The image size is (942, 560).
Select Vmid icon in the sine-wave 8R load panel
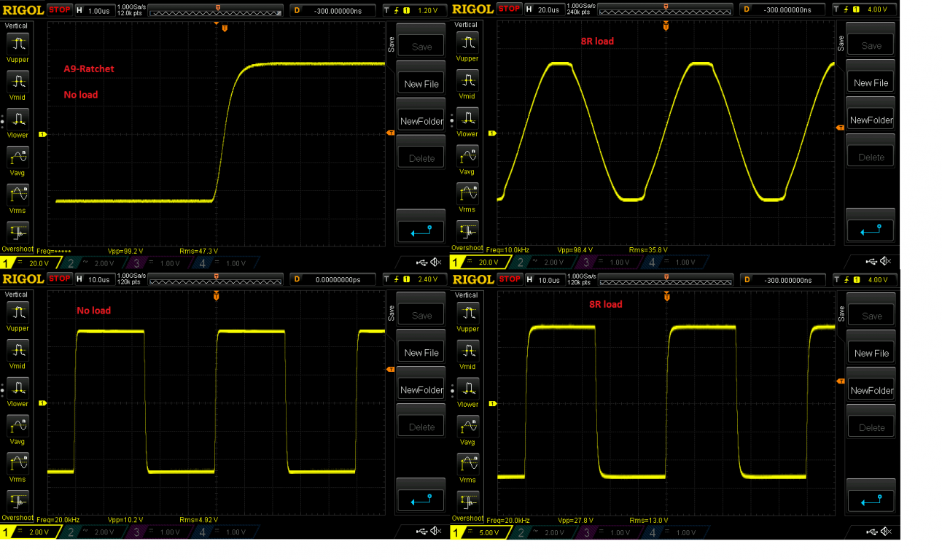(x=467, y=79)
